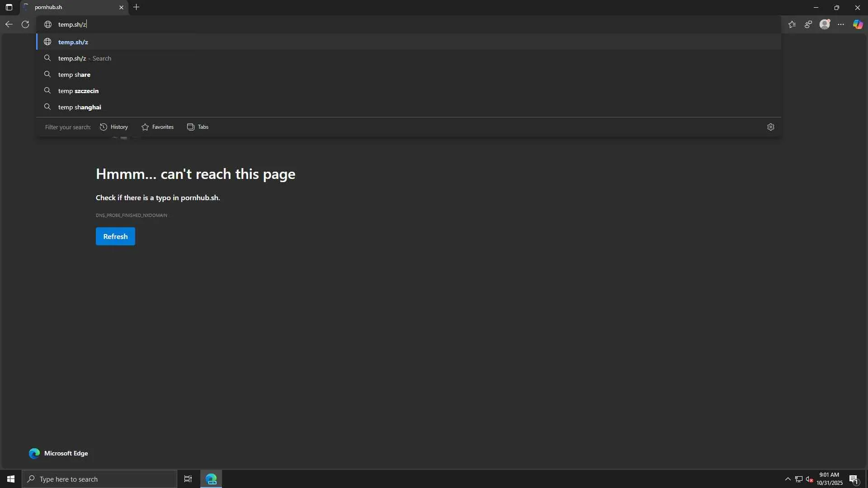Filter suggestions by Tabs
The height and width of the screenshot is (488, 868).
click(198, 127)
